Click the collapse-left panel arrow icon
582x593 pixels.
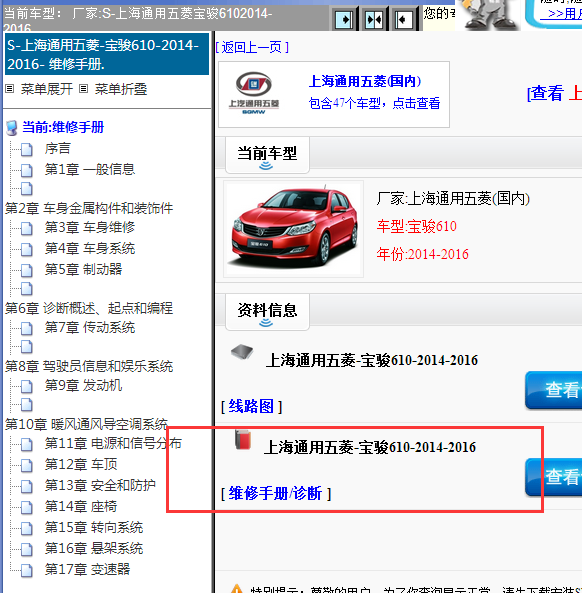coord(404,19)
